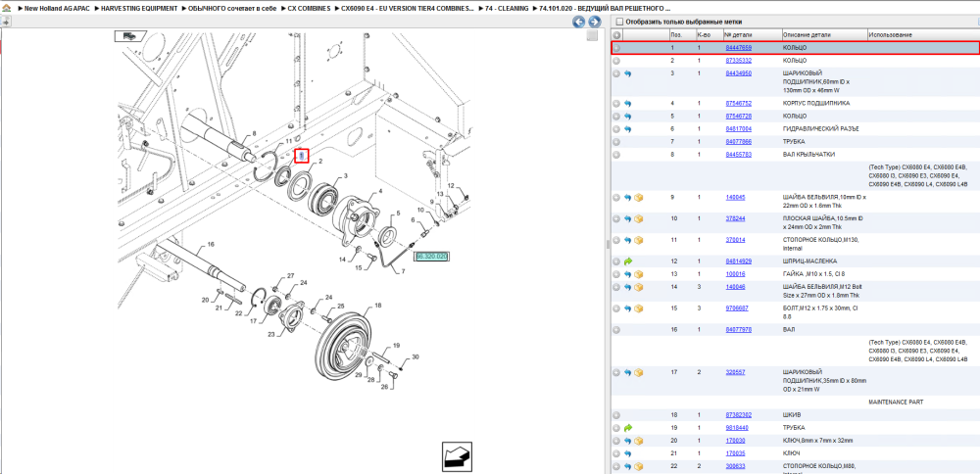Select MAINTENANCE PART usage text
The image size is (980, 474).
click(x=896, y=403)
